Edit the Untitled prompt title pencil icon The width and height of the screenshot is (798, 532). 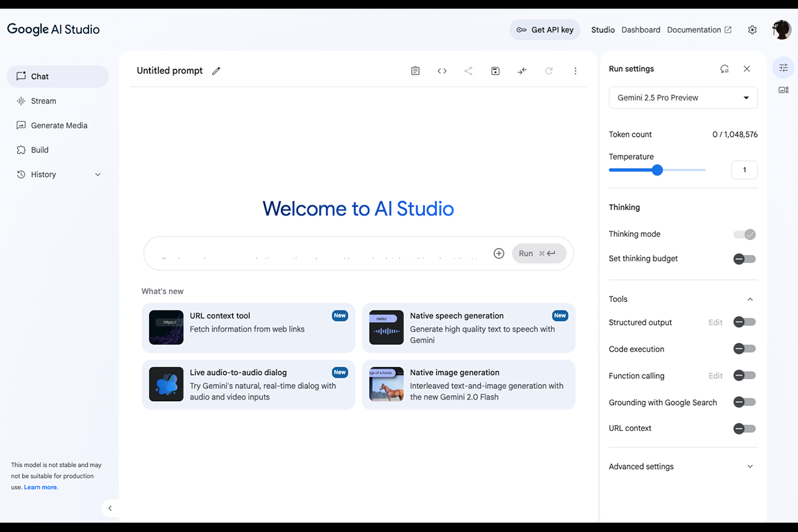click(x=216, y=71)
